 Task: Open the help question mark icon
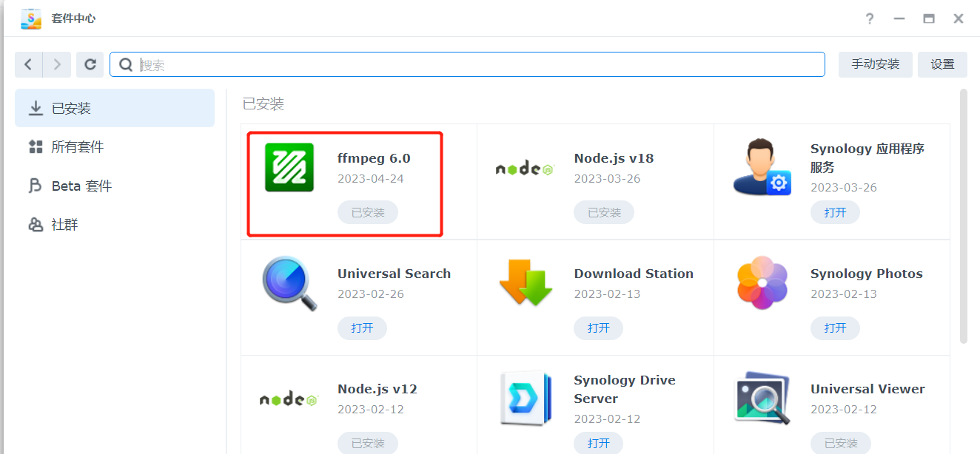coord(870,18)
